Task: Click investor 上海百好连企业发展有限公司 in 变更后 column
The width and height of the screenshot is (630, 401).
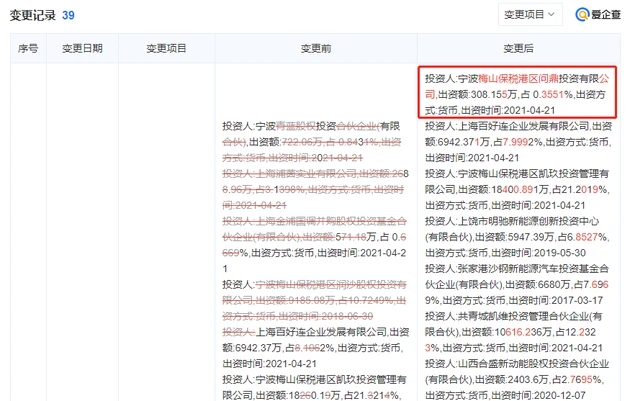Action: (518, 142)
